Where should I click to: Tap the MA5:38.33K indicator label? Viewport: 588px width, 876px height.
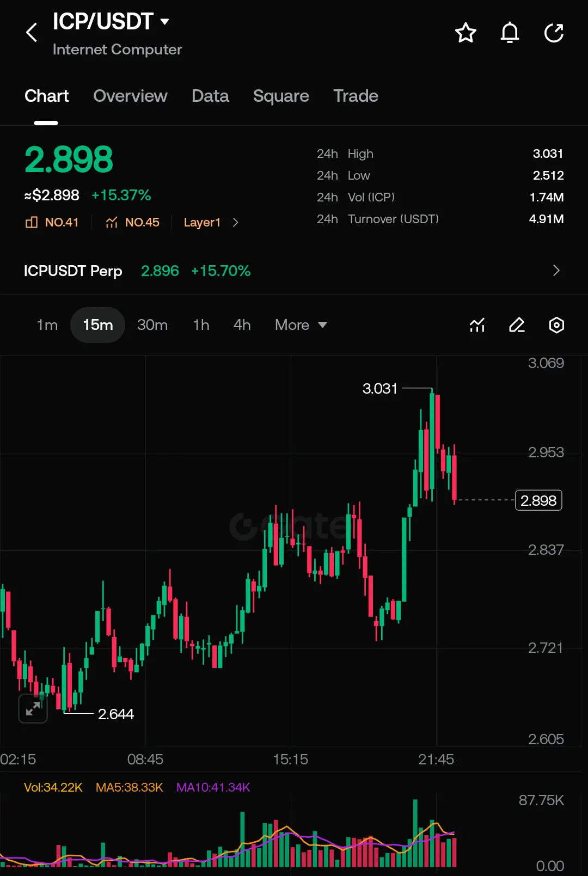[x=130, y=787]
